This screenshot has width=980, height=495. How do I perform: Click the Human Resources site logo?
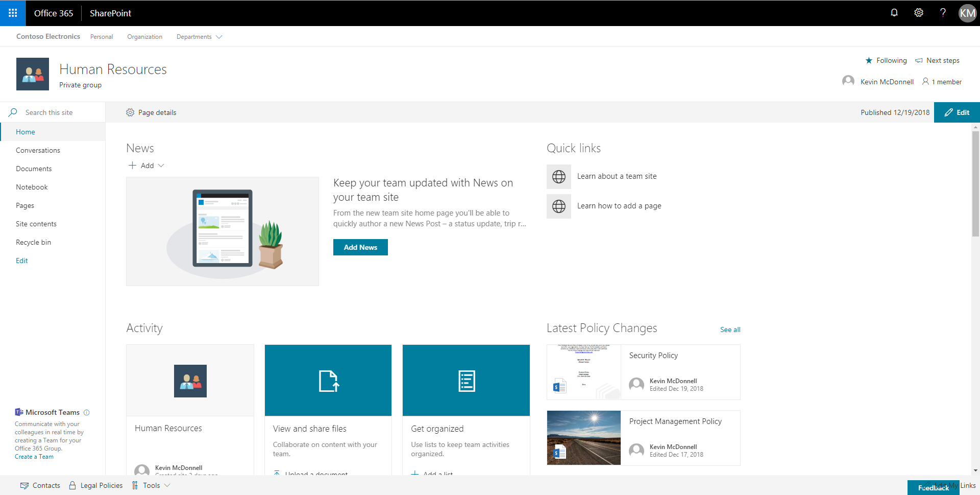pos(33,74)
